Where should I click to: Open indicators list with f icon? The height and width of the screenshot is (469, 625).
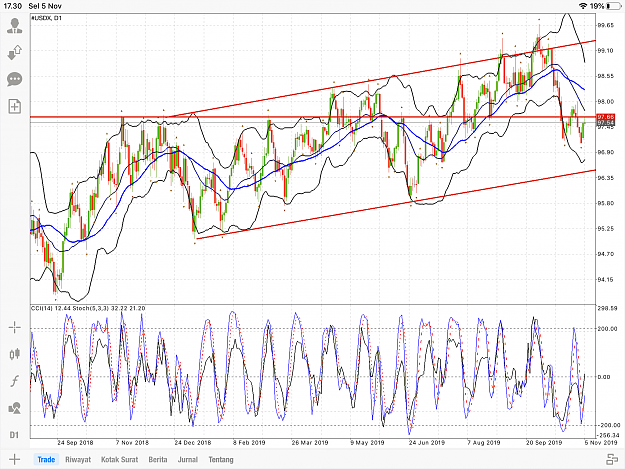tap(15, 381)
